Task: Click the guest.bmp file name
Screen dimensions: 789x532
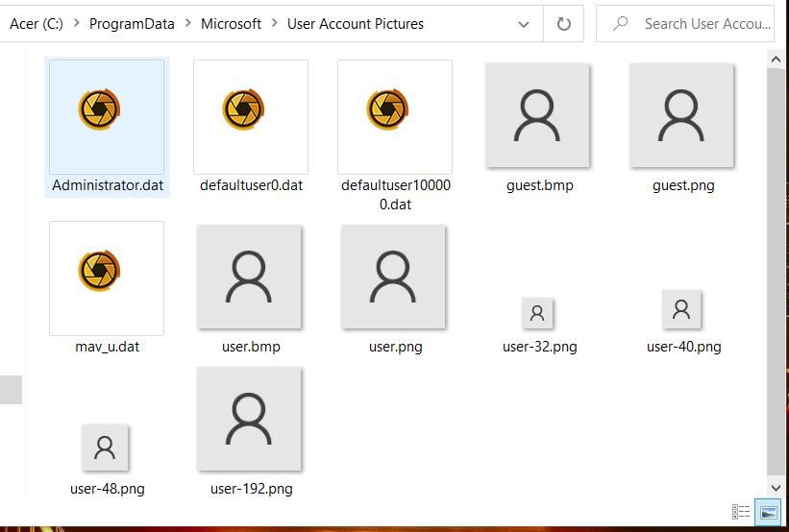Action: click(x=539, y=185)
